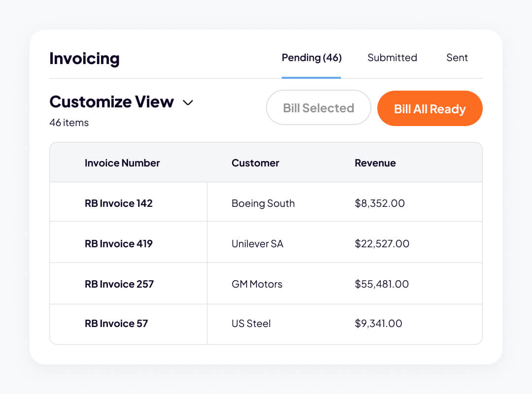Click the Customer column header

pyautogui.click(x=255, y=163)
